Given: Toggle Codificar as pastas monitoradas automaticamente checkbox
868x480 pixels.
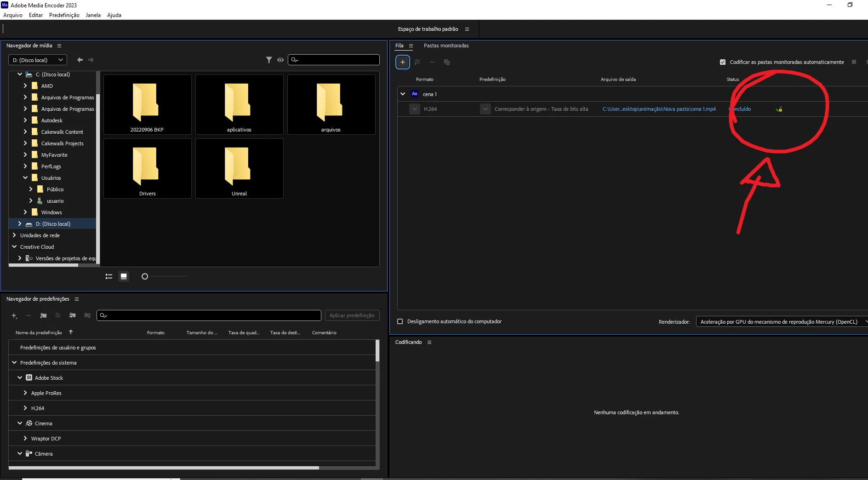Looking at the screenshot, I should [x=723, y=62].
